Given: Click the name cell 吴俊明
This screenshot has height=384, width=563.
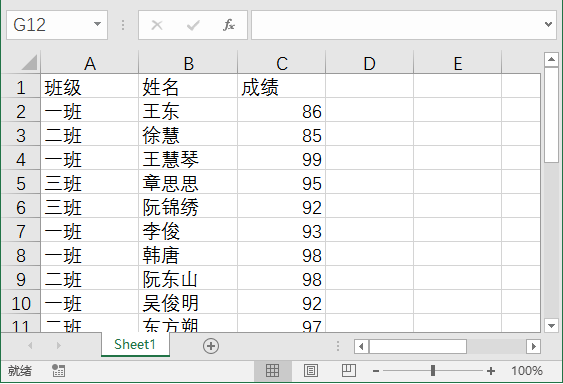Looking at the screenshot, I should coord(188,302).
